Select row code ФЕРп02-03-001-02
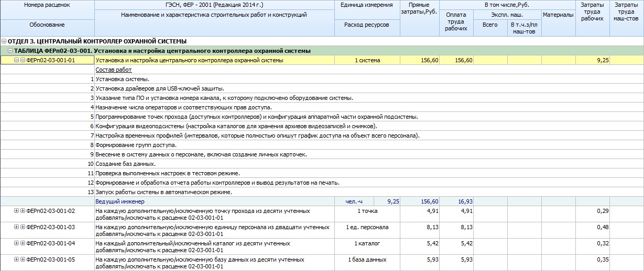Screen dimensions: 644x271 51,211
